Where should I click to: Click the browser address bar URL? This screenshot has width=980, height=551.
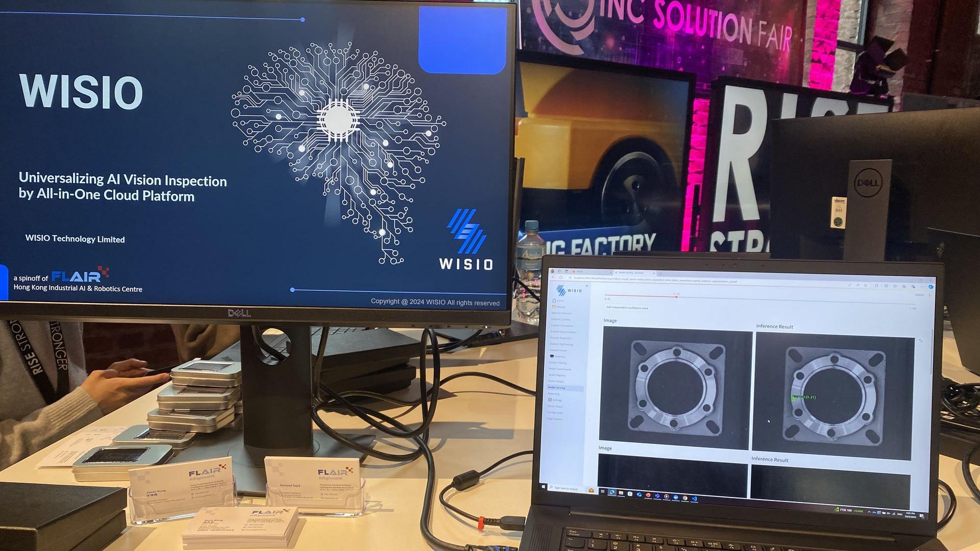[x=655, y=281]
